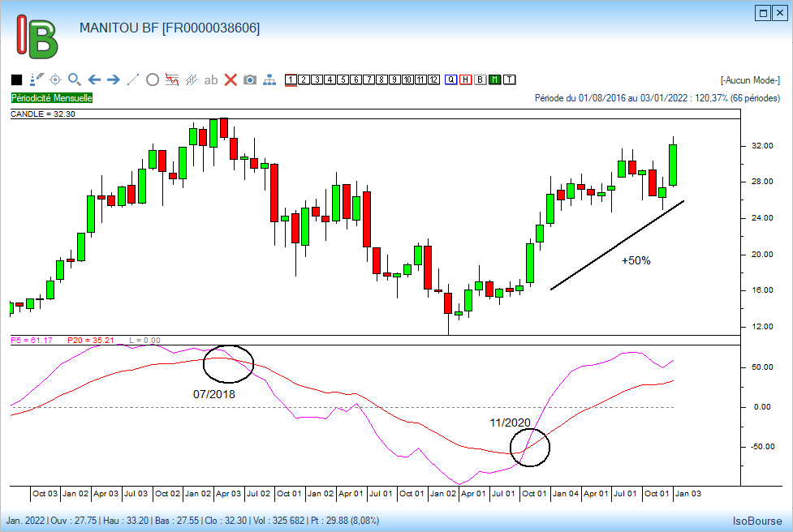Click the red X delete icon
Screen dimensions: 793x532
(231, 79)
